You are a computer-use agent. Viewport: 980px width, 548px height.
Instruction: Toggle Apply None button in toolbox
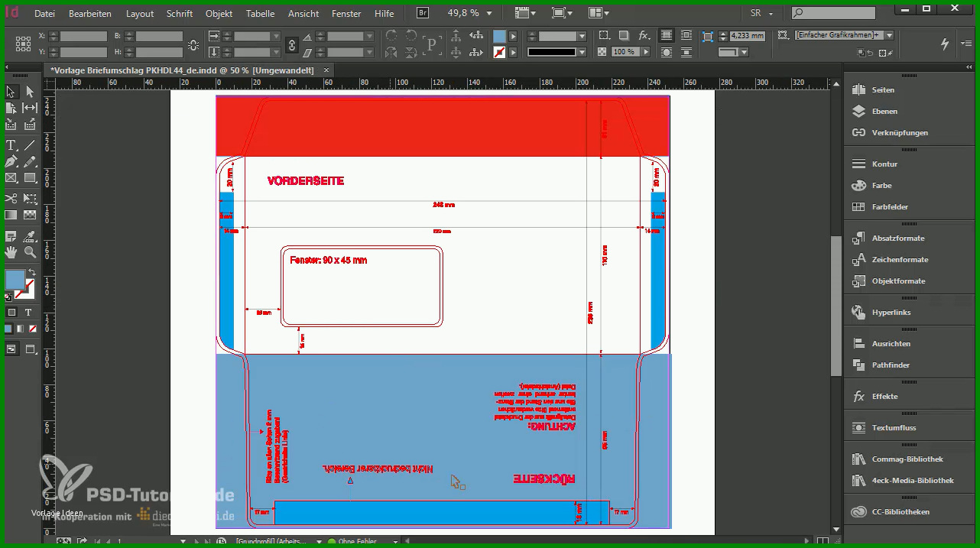coord(31,329)
